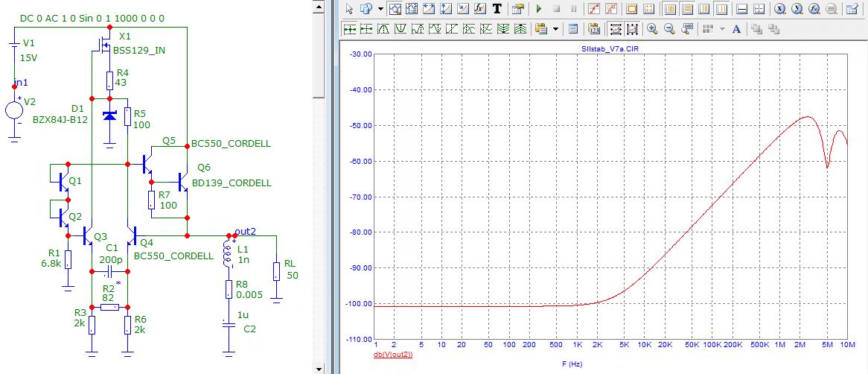
Task: Click the Go to Y magnifier icon
Action: (x=797, y=9)
